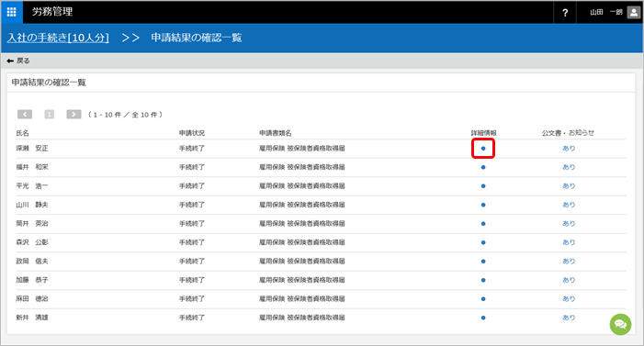Open the あり notice link for 新井 清雄
Image resolution: width=644 pixels, height=346 pixels.
coord(569,318)
